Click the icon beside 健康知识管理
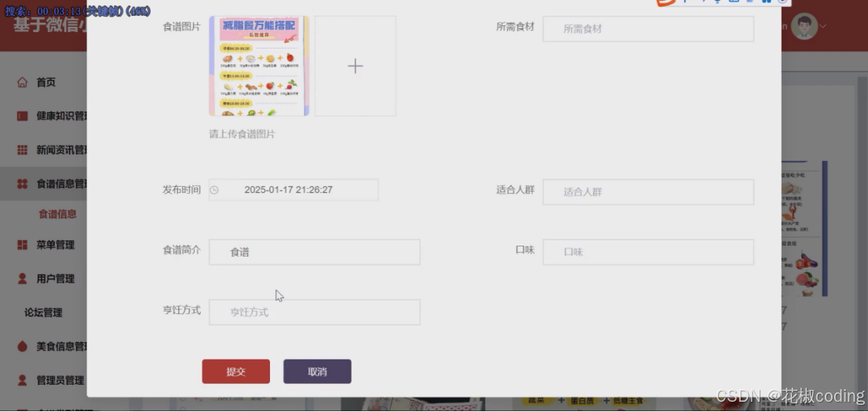 click(22, 116)
